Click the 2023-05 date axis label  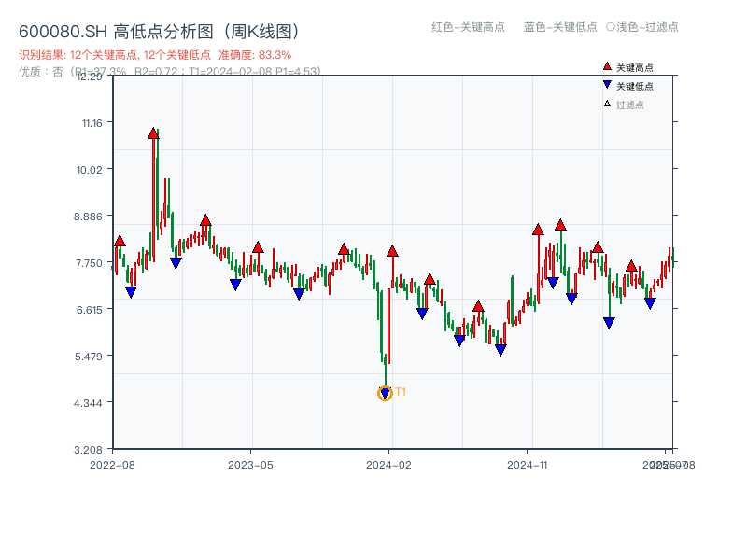(250, 465)
